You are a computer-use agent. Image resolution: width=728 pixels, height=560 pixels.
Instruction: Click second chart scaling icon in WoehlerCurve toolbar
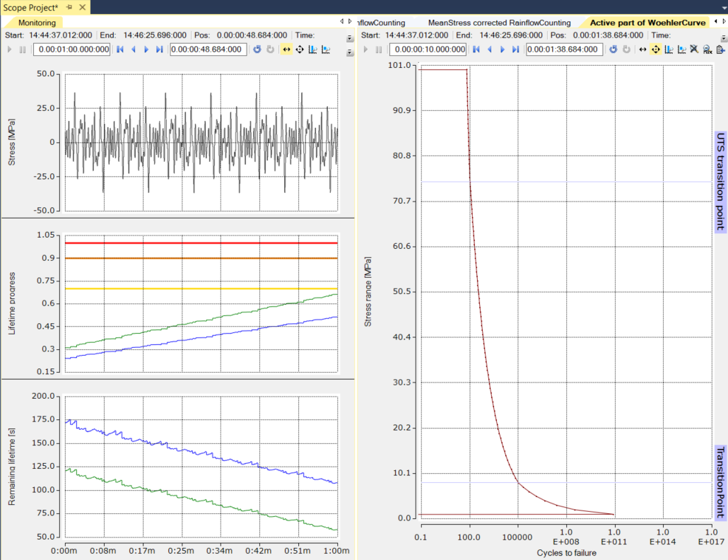click(681, 49)
